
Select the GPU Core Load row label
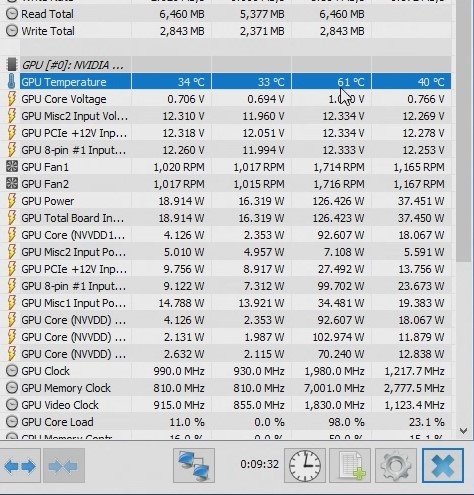pyautogui.click(x=57, y=422)
